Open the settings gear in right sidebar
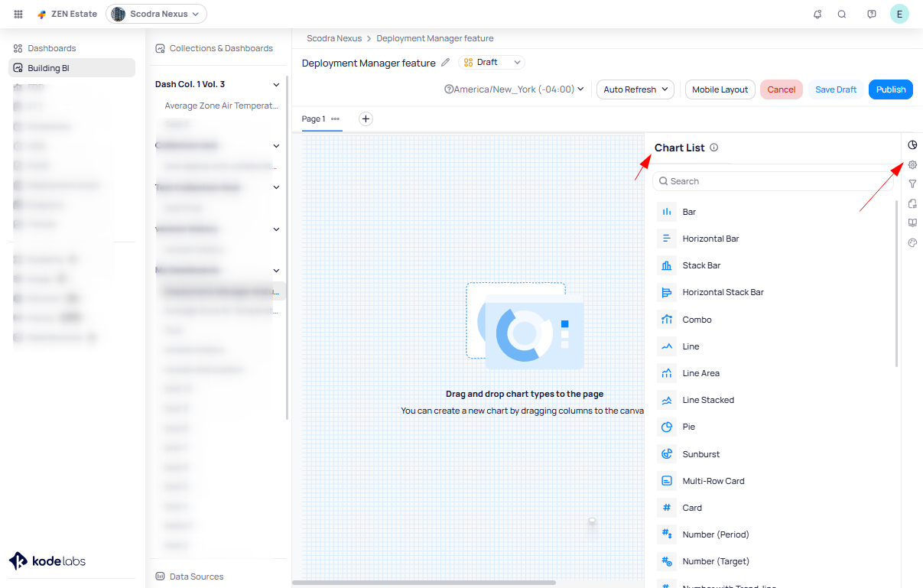The image size is (923, 588). coord(912,164)
